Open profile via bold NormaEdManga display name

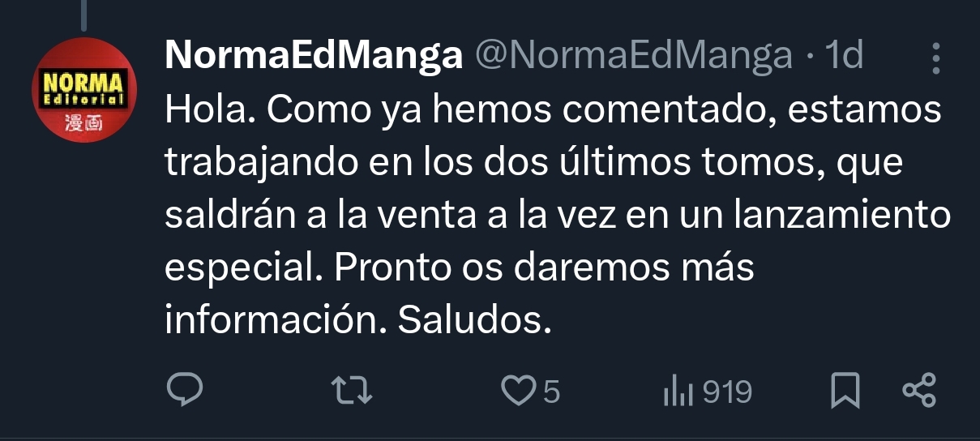click(314, 56)
